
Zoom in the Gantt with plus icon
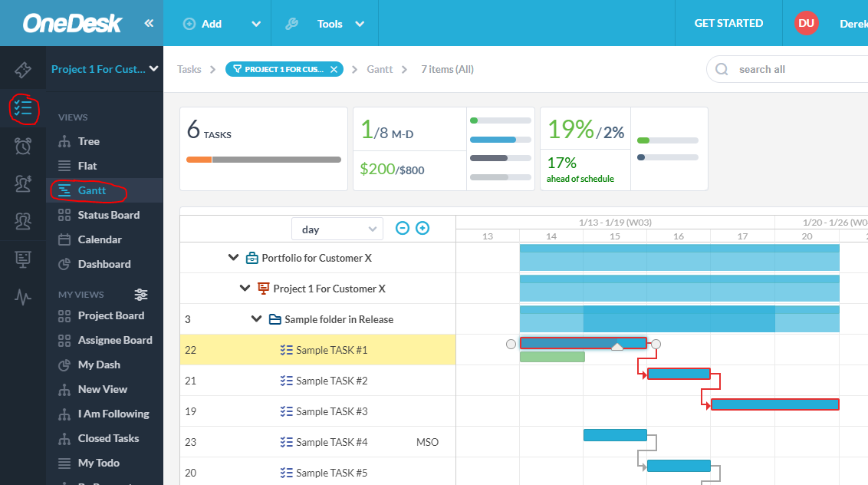click(422, 229)
